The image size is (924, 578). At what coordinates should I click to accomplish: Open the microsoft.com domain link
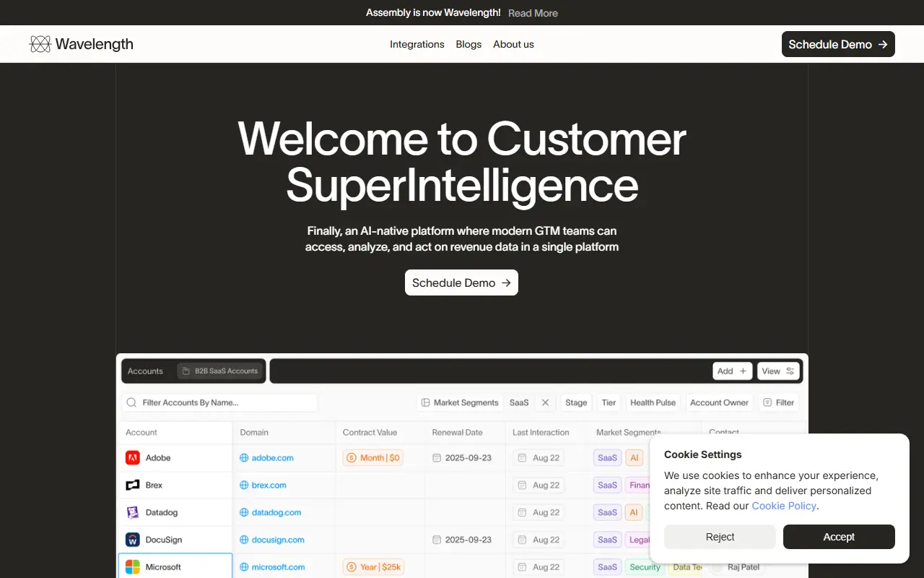279,567
